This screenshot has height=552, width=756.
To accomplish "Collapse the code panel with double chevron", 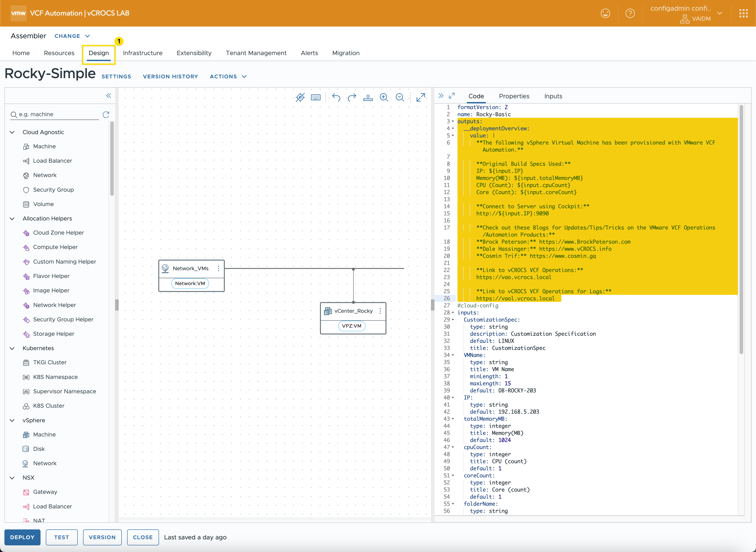I will pyautogui.click(x=441, y=96).
